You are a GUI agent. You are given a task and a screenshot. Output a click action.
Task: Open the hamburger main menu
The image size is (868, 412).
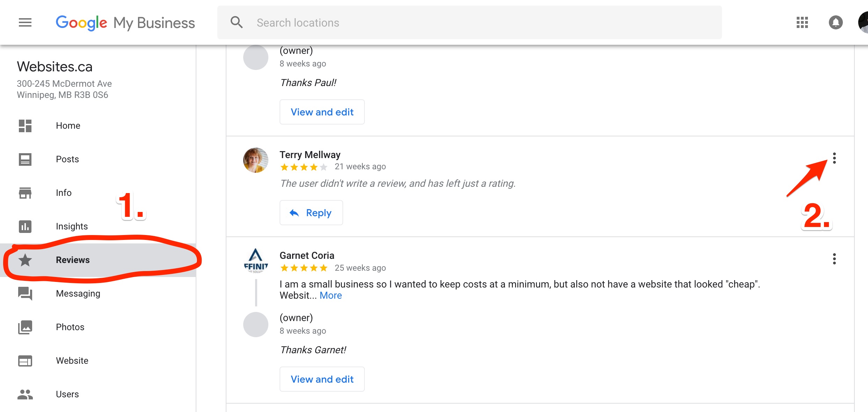25,23
